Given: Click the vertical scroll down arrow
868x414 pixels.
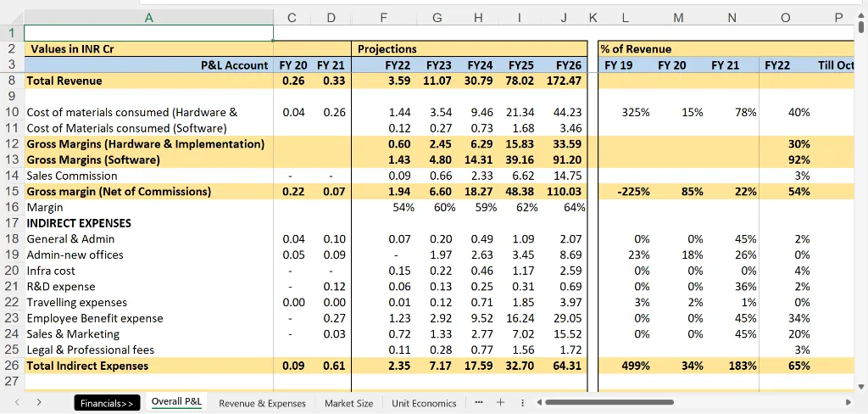Looking at the screenshot, I should (861, 387).
